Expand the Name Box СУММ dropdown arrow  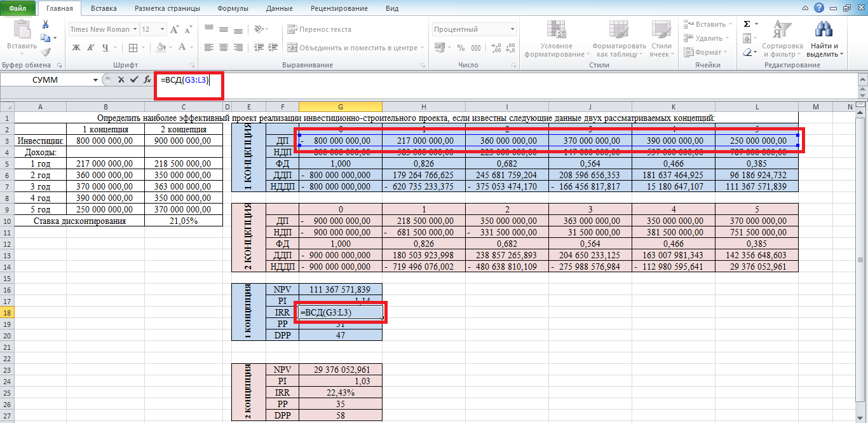(95, 80)
